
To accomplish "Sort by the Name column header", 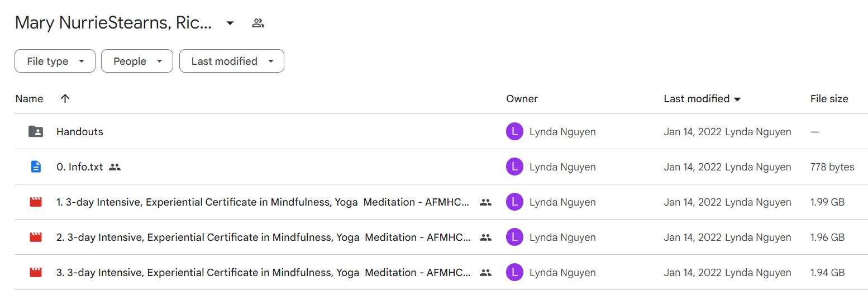I will (x=29, y=99).
